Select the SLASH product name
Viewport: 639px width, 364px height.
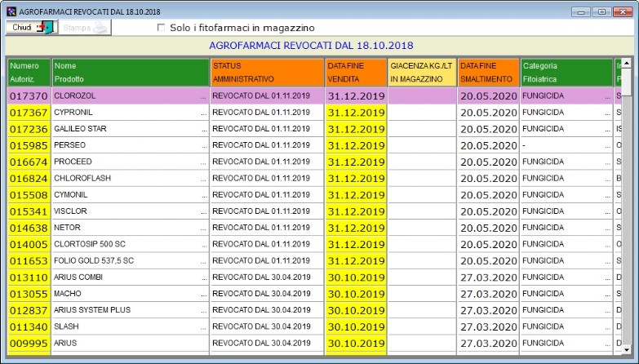tap(66, 326)
